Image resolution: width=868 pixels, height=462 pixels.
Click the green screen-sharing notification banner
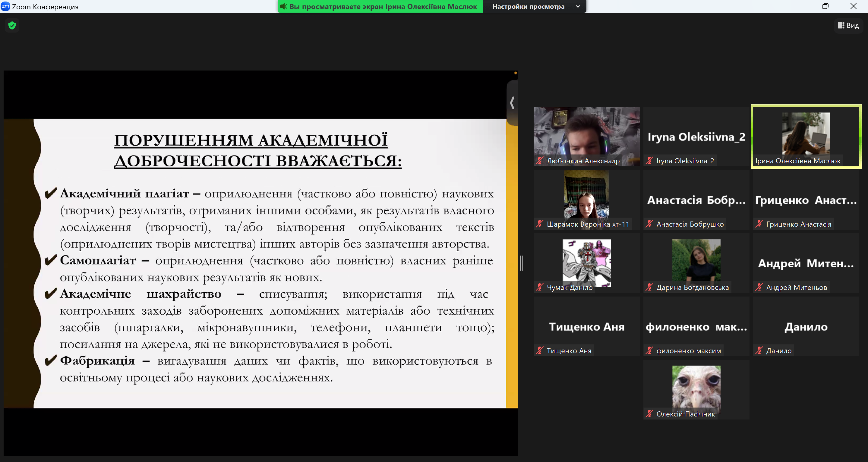tap(380, 6)
